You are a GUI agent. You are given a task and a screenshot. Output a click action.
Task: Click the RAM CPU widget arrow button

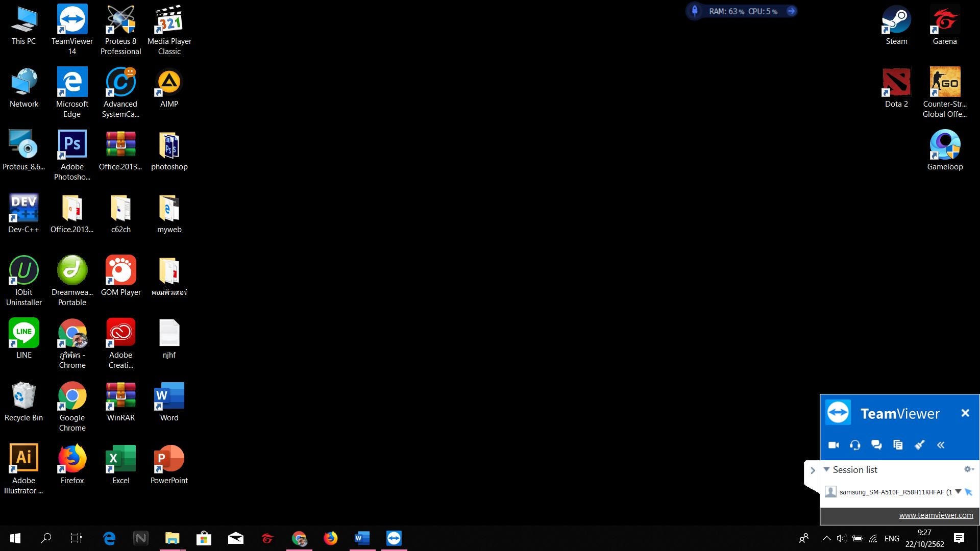791,11
